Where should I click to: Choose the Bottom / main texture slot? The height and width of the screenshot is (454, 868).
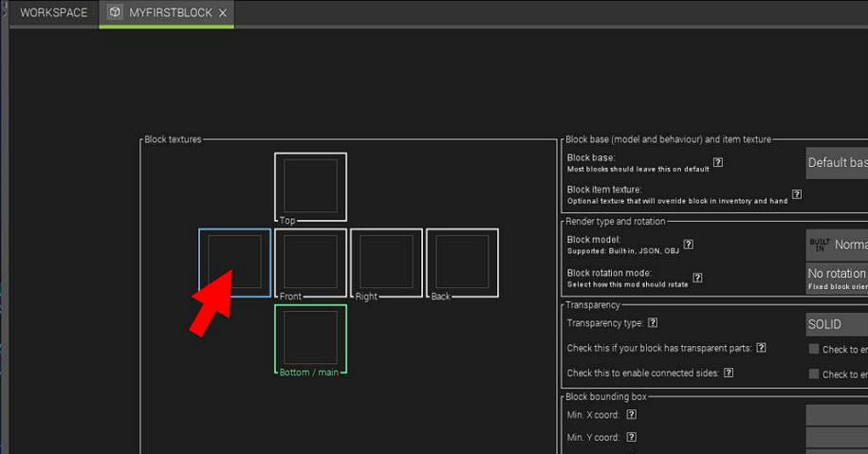tap(310, 337)
